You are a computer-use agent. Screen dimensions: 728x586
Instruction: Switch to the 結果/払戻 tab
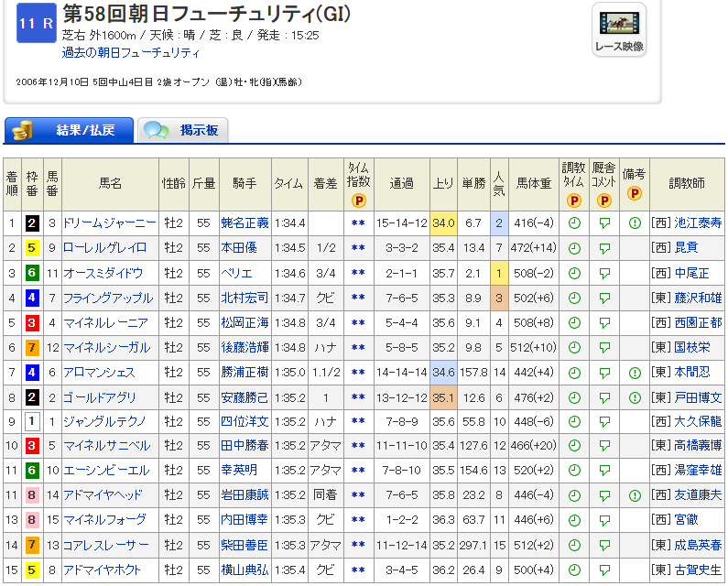pyautogui.click(x=69, y=131)
